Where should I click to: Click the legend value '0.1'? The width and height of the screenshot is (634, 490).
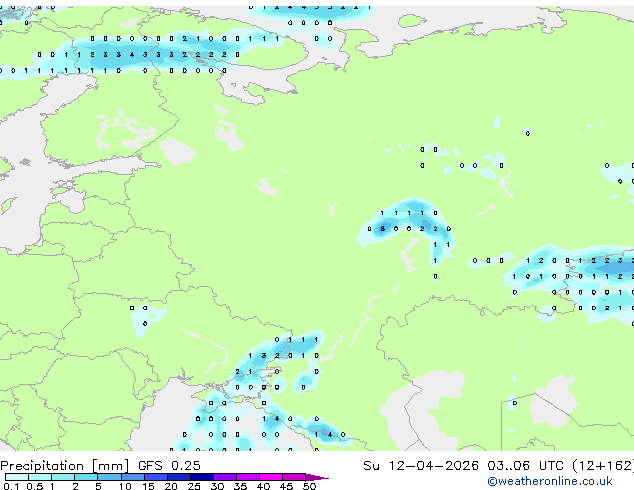11,486
